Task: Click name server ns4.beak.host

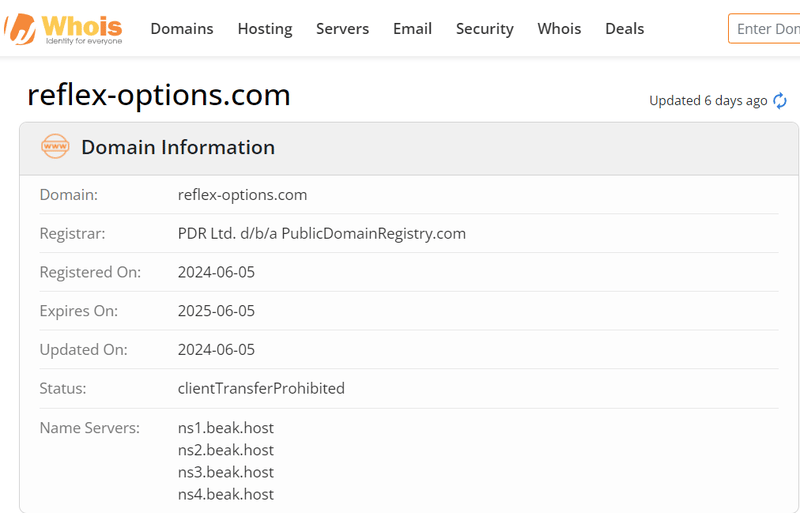Action: click(x=226, y=494)
